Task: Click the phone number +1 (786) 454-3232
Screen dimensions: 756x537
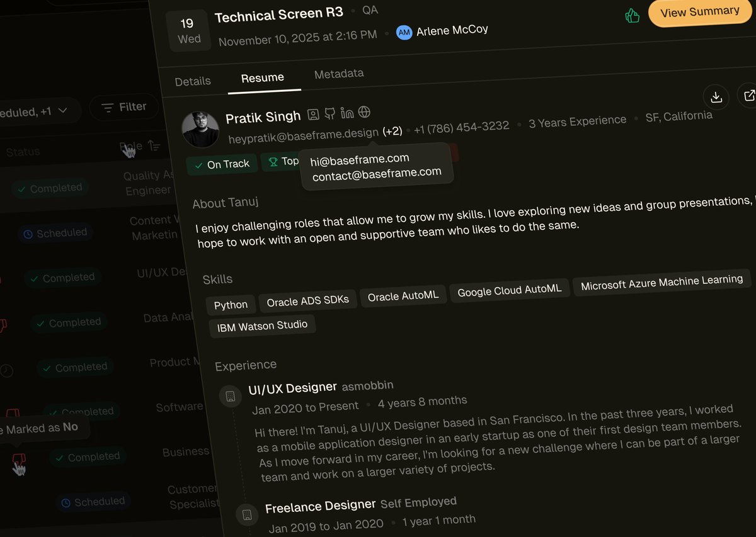Action: tap(461, 127)
